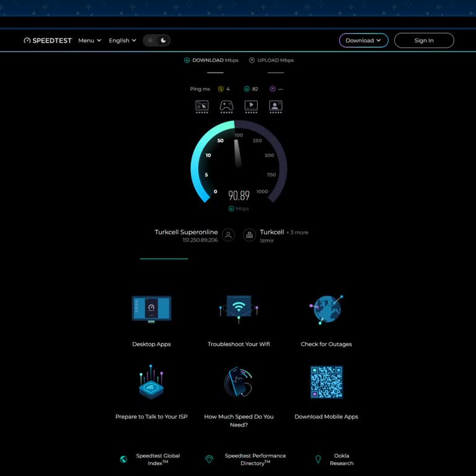Click the web browsing rating icon

pos(202,107)
